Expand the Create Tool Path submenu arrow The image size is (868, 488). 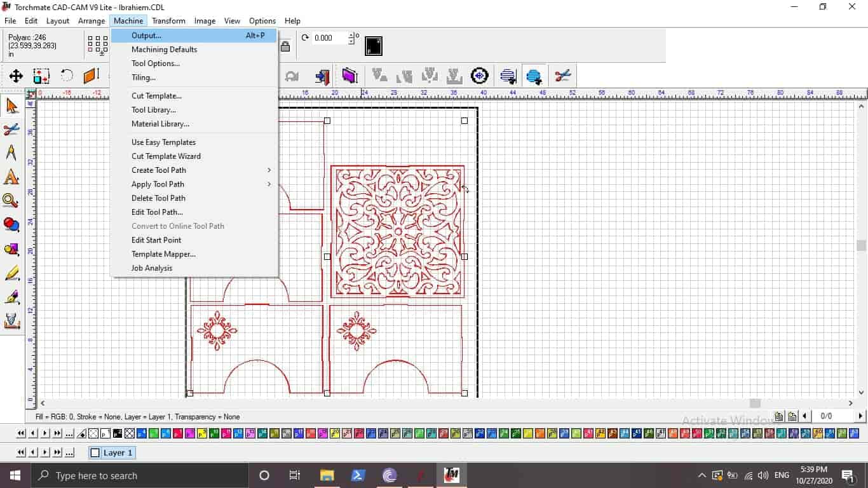click(x=269, y=170)
